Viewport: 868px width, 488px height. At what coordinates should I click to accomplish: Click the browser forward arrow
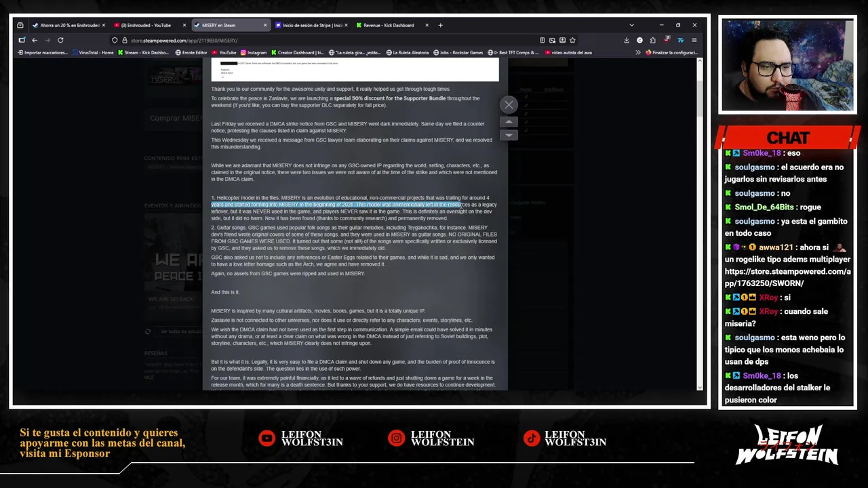pyautogui.click(x=47, y=40)
